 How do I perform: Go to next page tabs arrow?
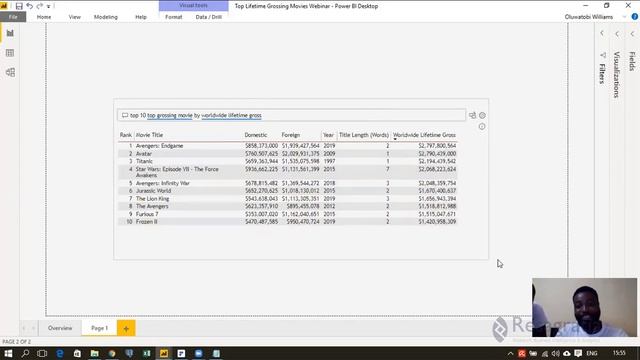click(x=33, y=328)
